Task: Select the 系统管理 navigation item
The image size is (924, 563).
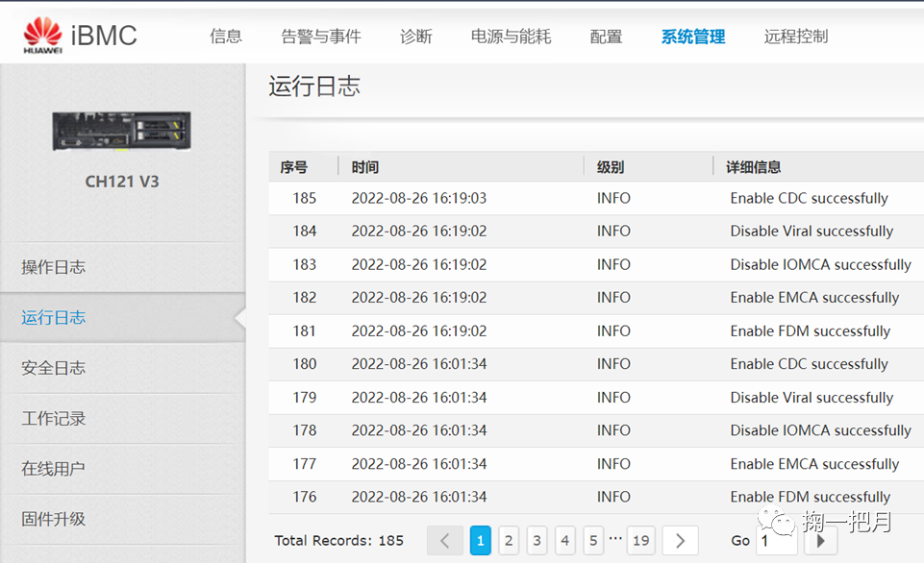Action: pyautogui.click(x=692, y=36)
